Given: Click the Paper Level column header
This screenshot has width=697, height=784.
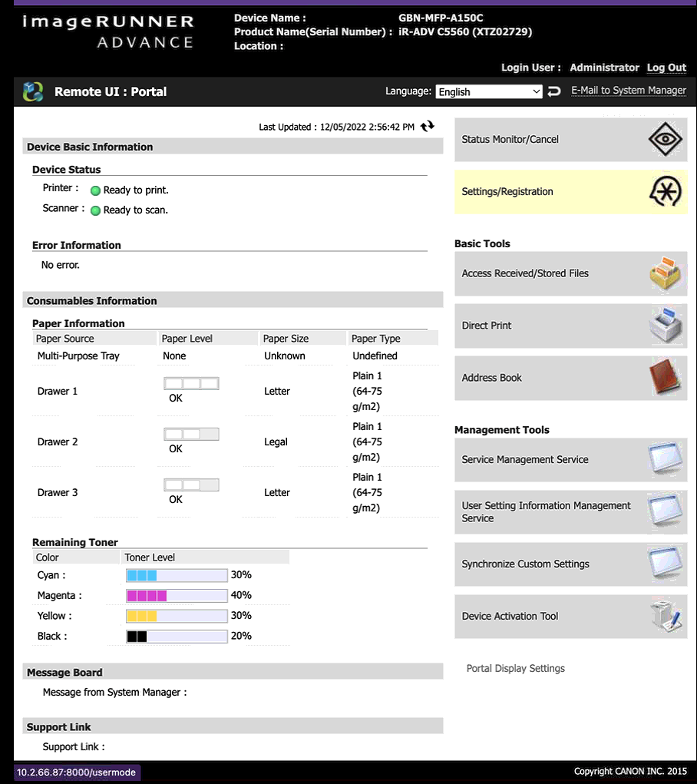Looking at the screenshot, I should coord(207,339).
